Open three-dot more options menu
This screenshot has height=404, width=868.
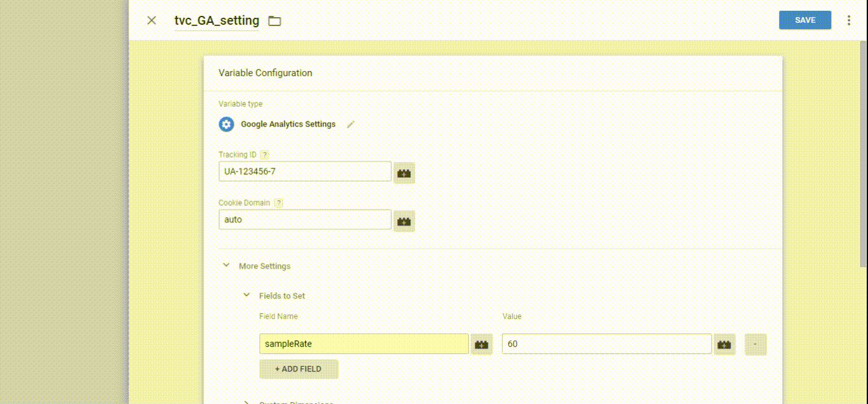click(x=849, y=20)
